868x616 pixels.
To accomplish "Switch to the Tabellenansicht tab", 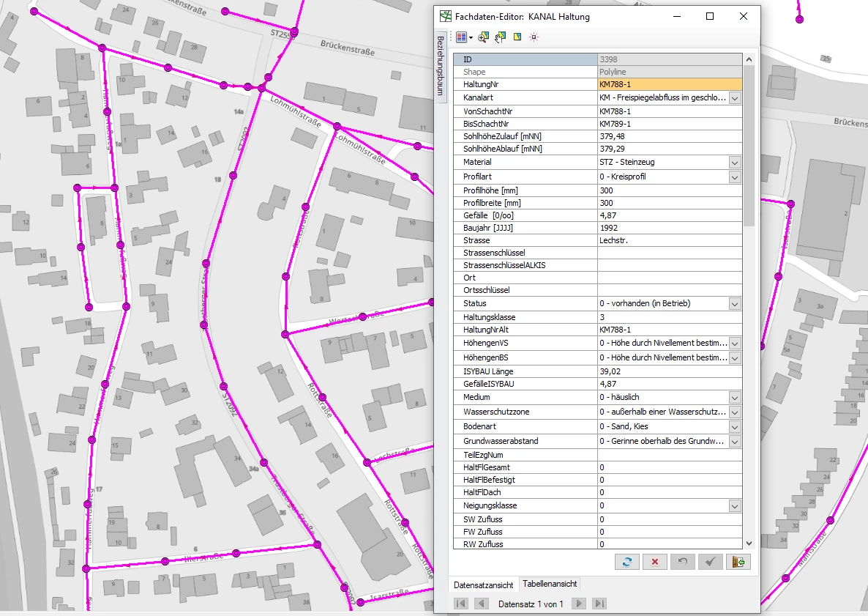I will coord(549,584).
